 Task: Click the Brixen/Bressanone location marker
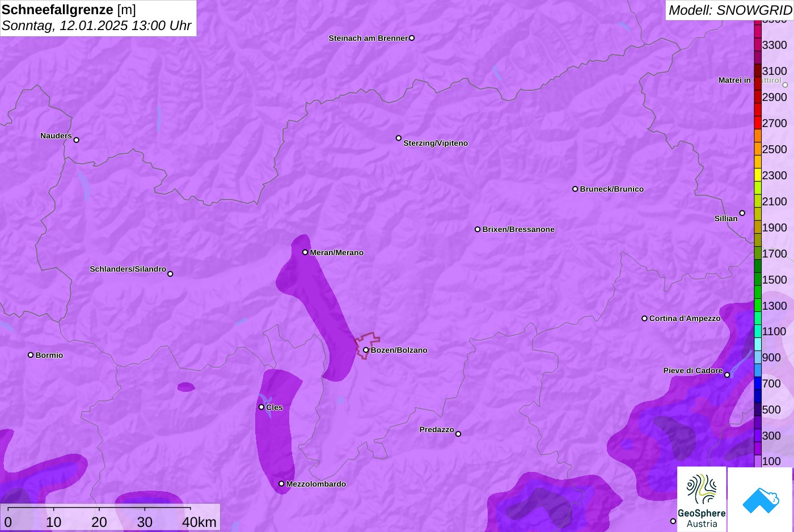478,229
